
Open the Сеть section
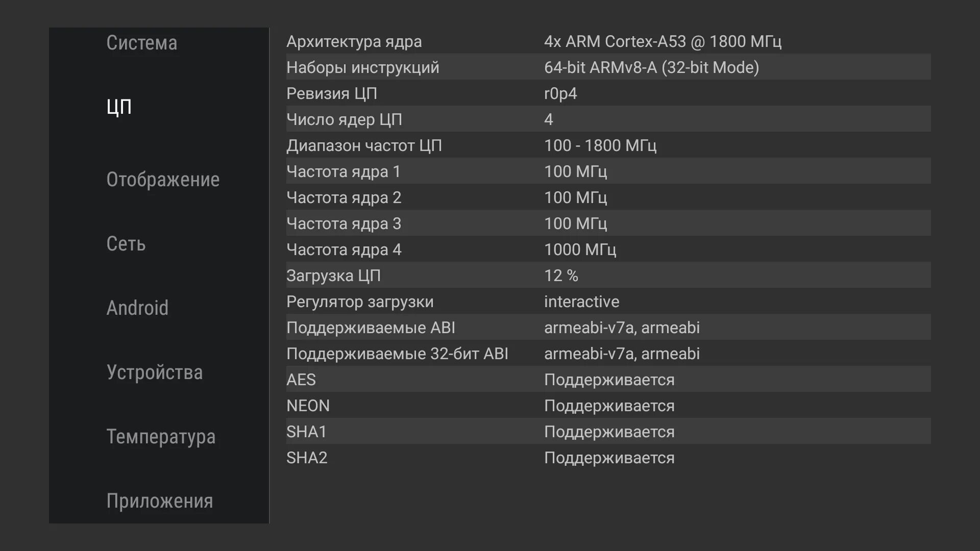pos(126,244)
